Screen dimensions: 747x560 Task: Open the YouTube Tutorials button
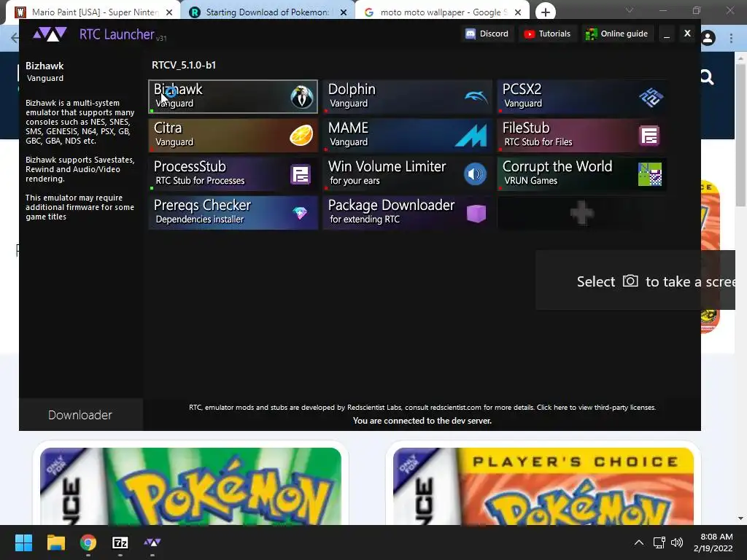click(547, 34)
